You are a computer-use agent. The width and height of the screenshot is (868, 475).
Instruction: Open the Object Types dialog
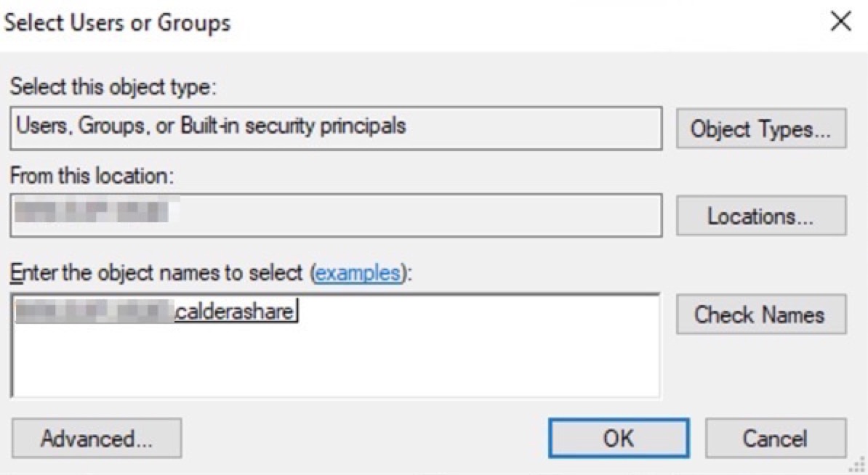pyautogui.click(x=760, y=129)
